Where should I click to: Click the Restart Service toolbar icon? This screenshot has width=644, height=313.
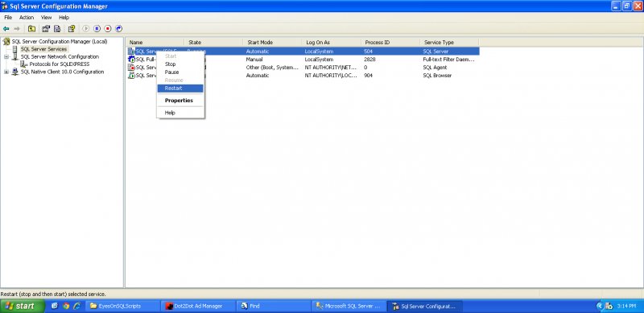(118, 29)
